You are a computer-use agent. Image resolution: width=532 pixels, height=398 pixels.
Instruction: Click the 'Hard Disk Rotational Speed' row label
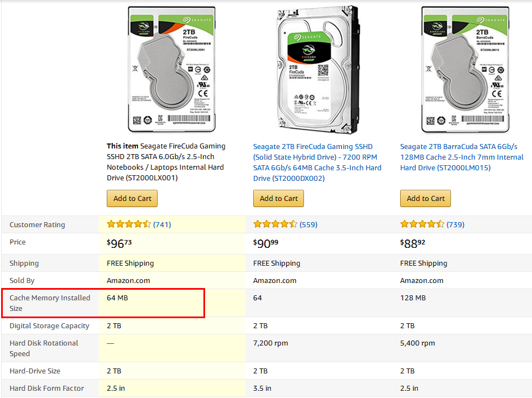44,348
